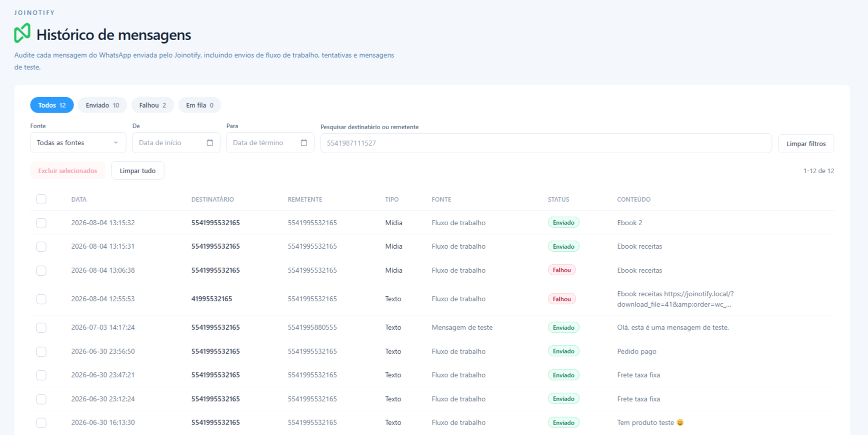Focus the Data de término date field
This screenshot has width=868, height=435.
tap(270, 143)
